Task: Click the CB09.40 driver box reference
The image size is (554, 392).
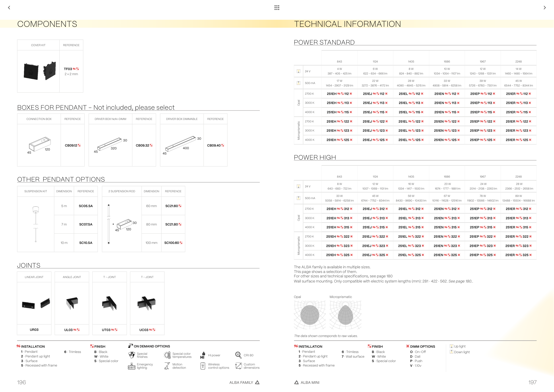Action: [214, 145]
